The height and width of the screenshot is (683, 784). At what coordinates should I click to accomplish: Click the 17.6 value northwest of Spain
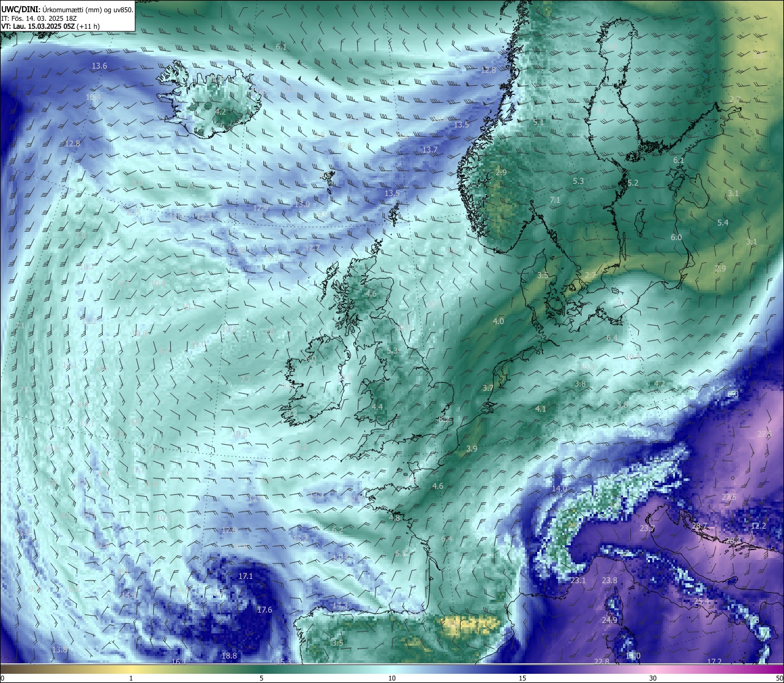tap(265, 609)
